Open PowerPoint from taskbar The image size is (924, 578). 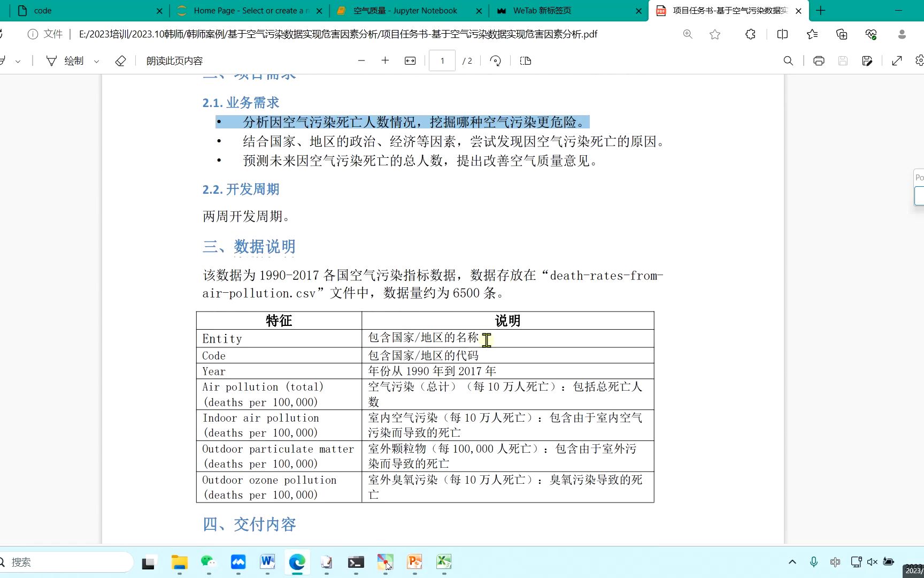pos(414,562)
